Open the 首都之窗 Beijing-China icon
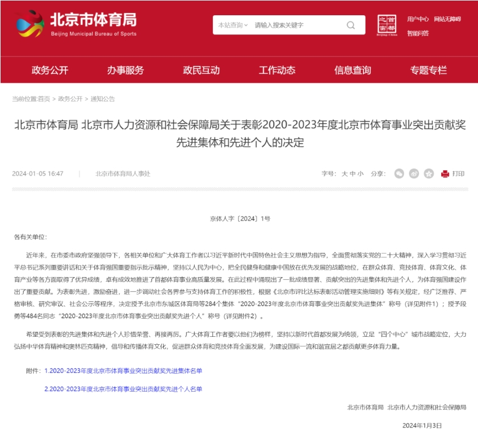478x448 pixels. 387,25
